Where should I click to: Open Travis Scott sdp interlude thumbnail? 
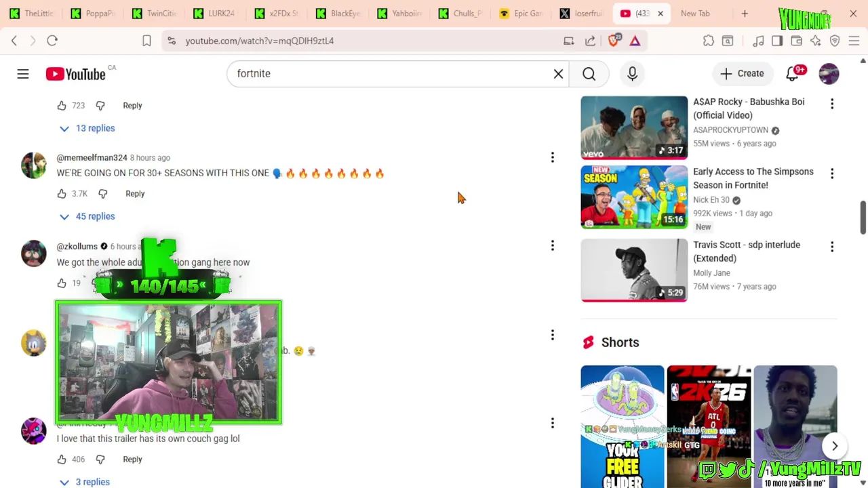point(634,270)
